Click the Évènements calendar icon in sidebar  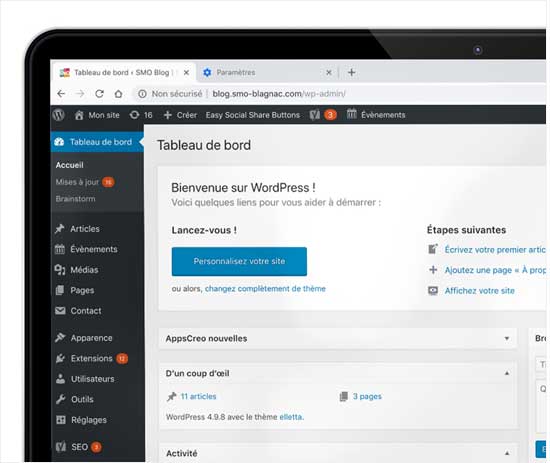coord(60,249)
